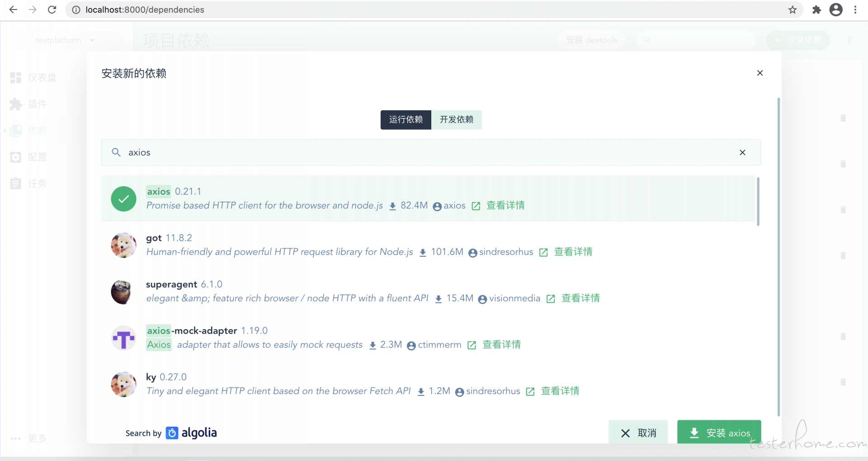Go back to the previous browser page
The height and width of the screenshot is (461, 868).
point(13,9)
